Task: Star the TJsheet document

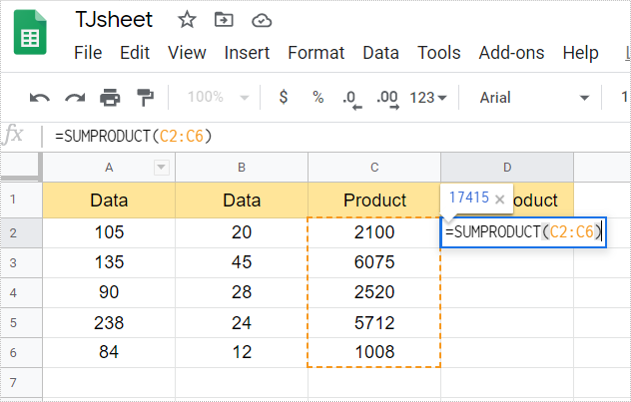Action: pos(187,20)
